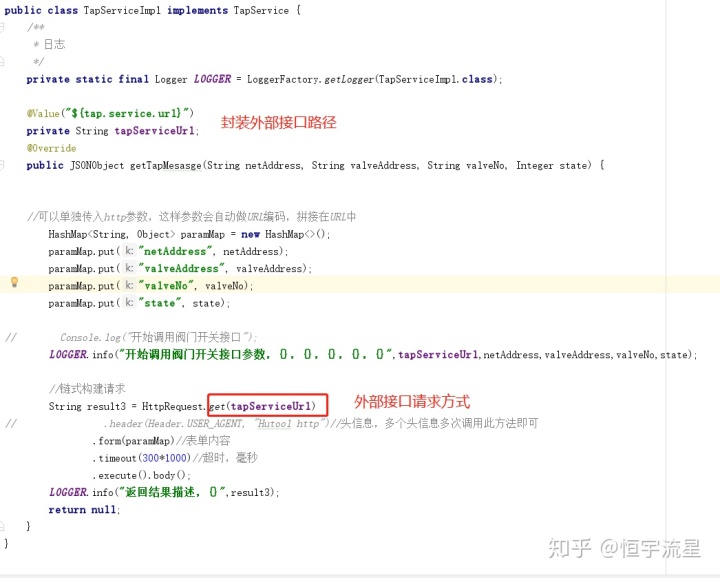Click HttpRequest in the request chain
Screen dimensions: 720x578
point(171,406)
